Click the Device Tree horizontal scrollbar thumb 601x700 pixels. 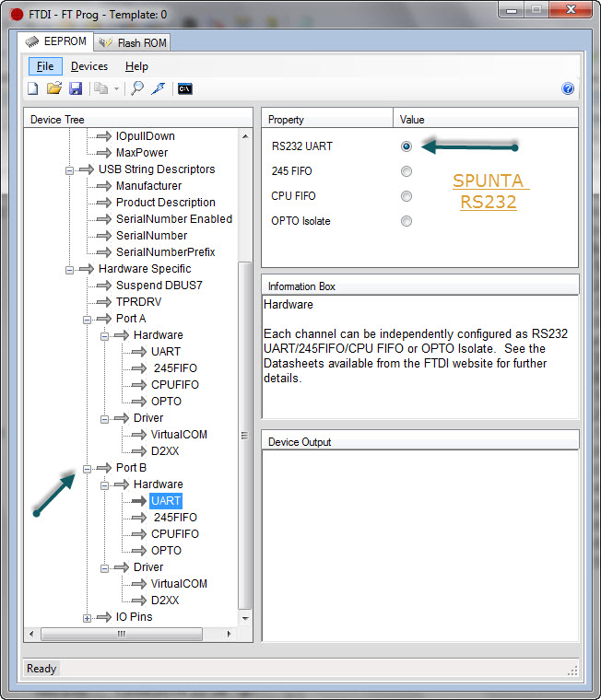coord(122,634)
